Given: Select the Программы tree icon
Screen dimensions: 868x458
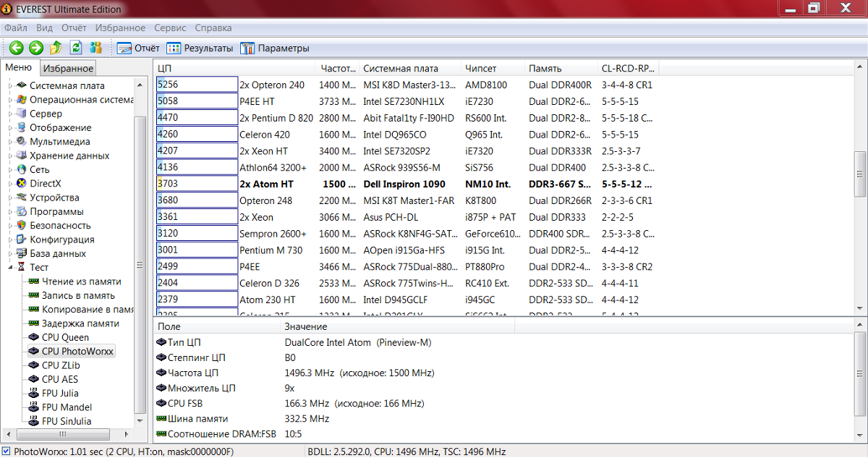Looking at the screenshot, I should pos(22,211).
